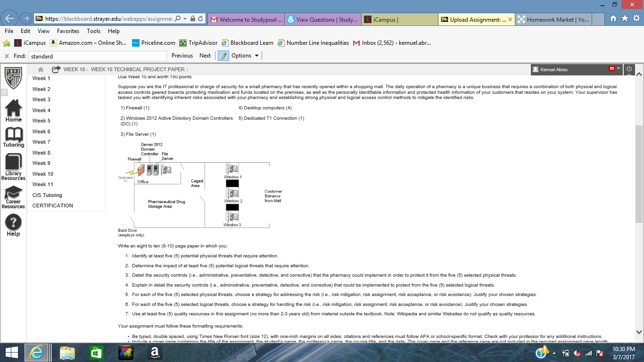The width and height of the screenshot is (644, 362).
Task: Click Next in the Find bar
Action: (x=205, y=55)
